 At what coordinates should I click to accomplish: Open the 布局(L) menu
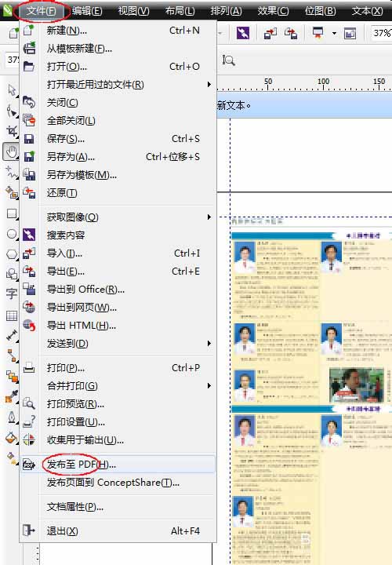tap(180, 11)
